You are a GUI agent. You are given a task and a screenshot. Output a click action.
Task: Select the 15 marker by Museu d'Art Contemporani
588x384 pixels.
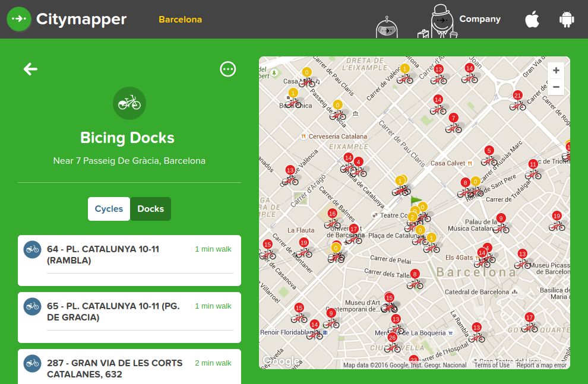[x=389, y=303]
